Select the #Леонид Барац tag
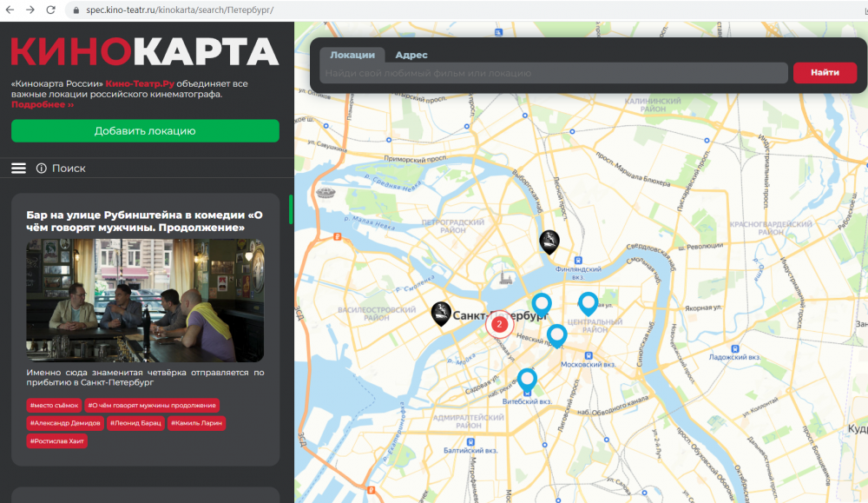The image size is (868, 503). tap(135, 423)
